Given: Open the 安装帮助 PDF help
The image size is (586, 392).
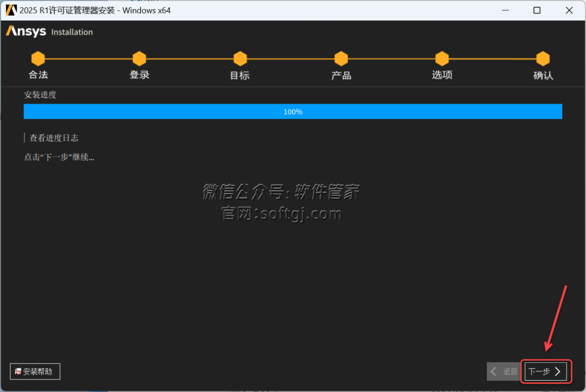Looking at the screenshot, I should (x=35, y=371).
